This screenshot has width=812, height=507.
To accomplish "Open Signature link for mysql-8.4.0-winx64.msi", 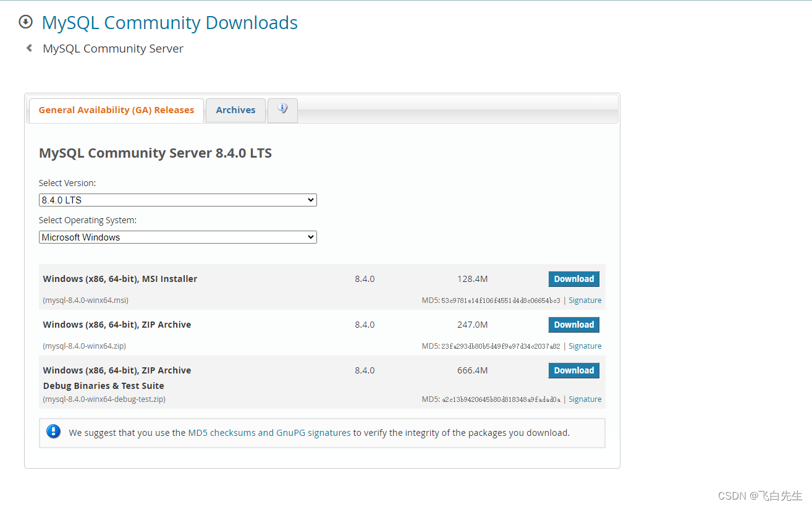I will (585, 300).
